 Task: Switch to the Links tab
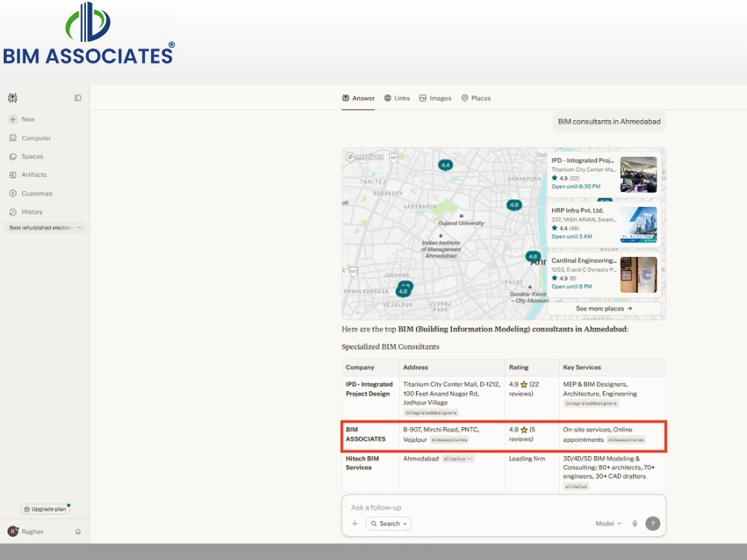[x=397, y=98]
